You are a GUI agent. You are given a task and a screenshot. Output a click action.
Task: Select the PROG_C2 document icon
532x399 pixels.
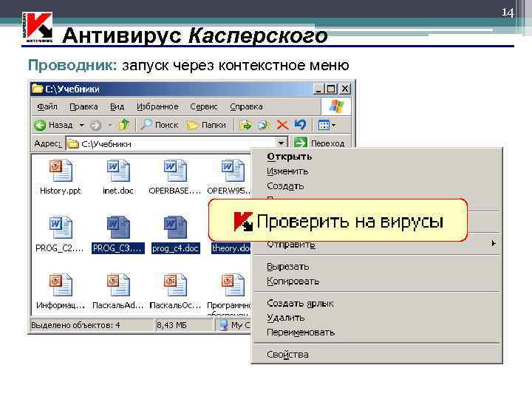61,227
